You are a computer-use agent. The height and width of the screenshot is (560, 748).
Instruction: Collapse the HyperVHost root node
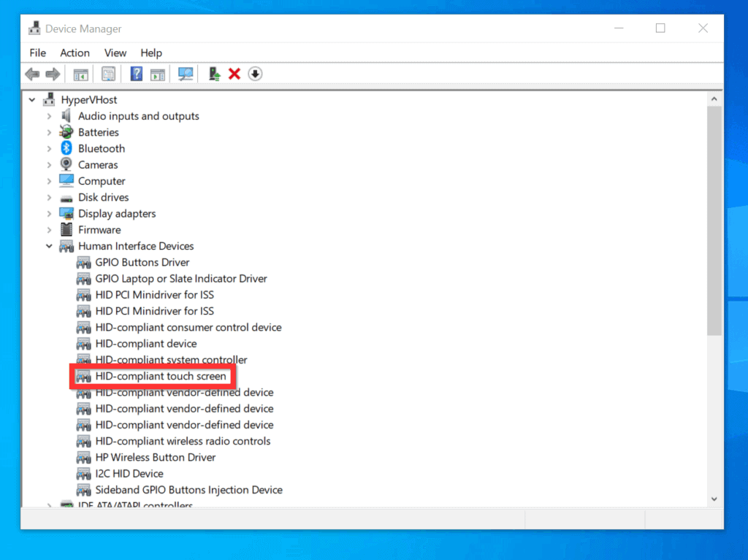(32, 100)
